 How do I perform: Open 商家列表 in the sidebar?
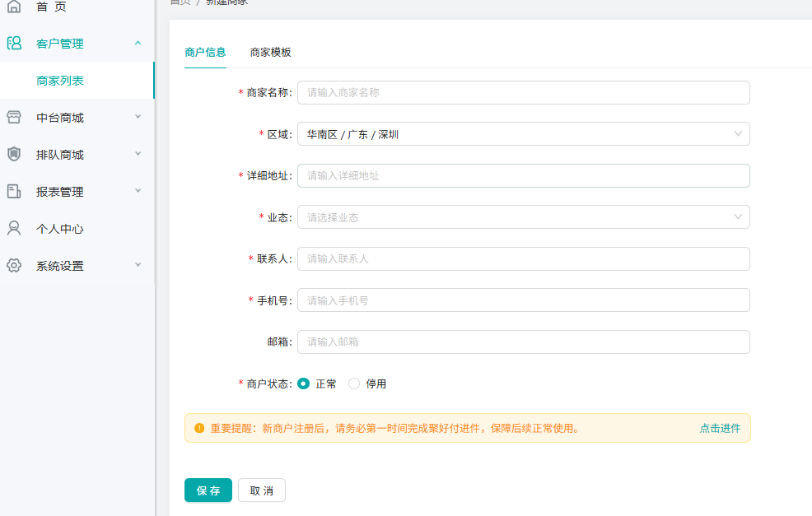60,81
